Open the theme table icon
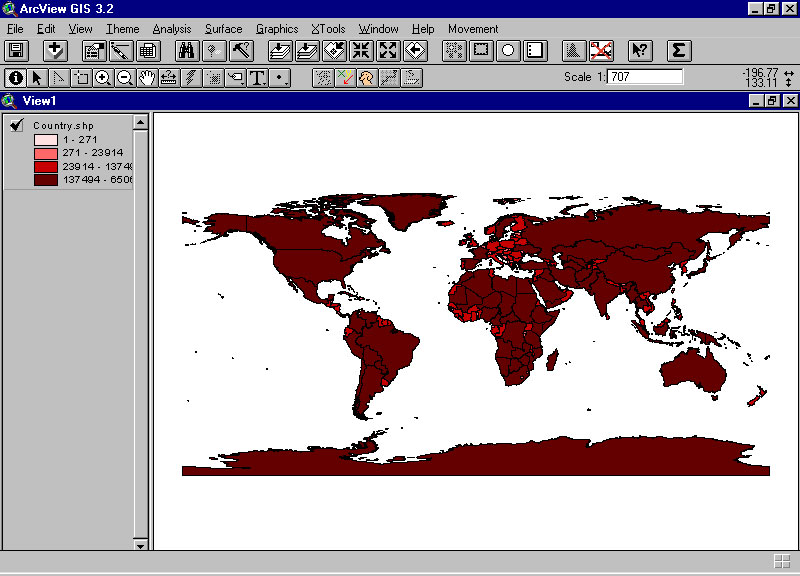800x576 pixels. click(148, 50)
